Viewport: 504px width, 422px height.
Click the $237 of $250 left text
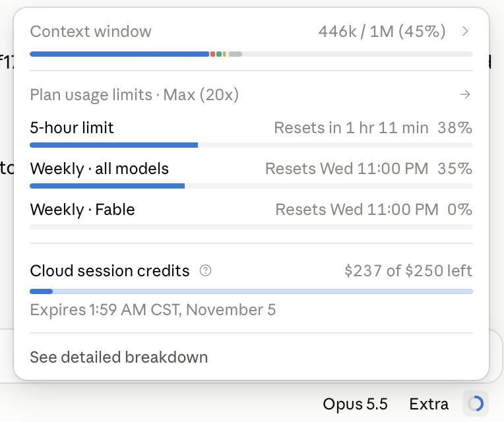pos(408,270)
